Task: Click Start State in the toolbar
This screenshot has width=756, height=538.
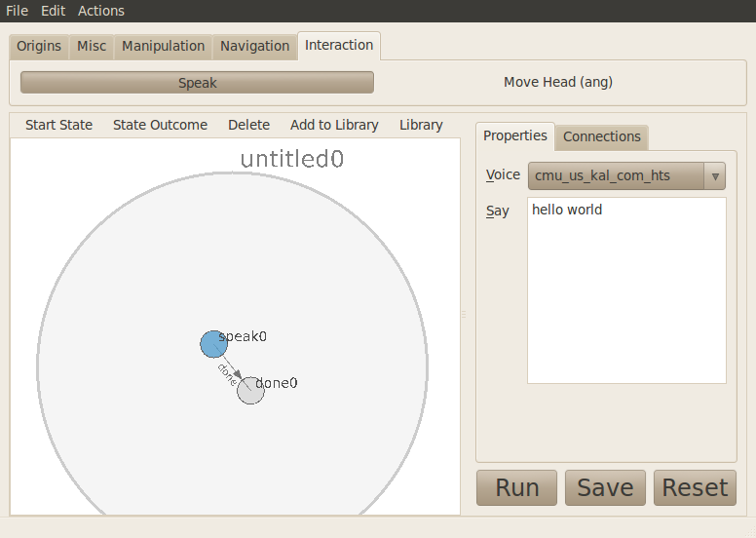Action: coord(59,125)
